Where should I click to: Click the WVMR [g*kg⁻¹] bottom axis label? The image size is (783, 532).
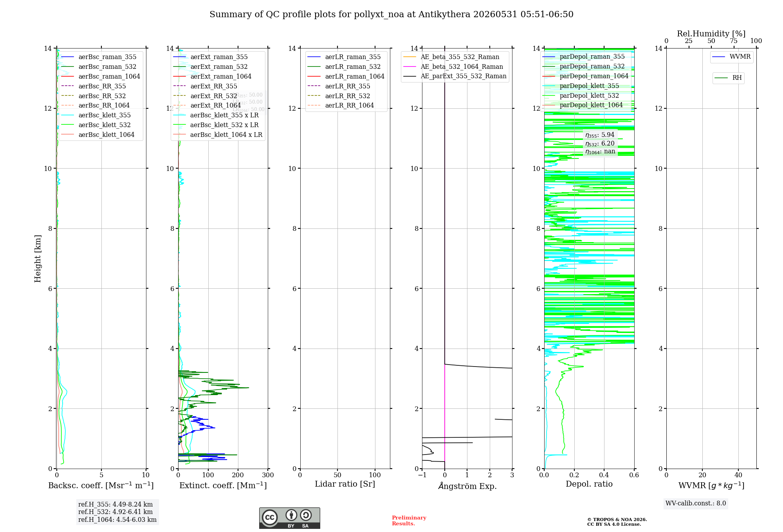point(711,485)
